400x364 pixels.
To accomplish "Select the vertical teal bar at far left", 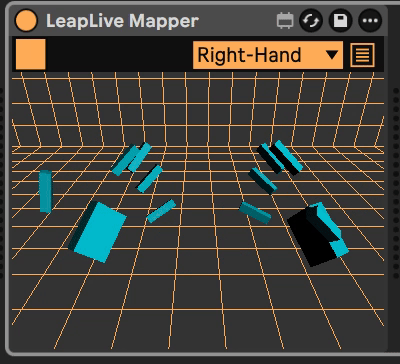I will click(x=46, y=191).
